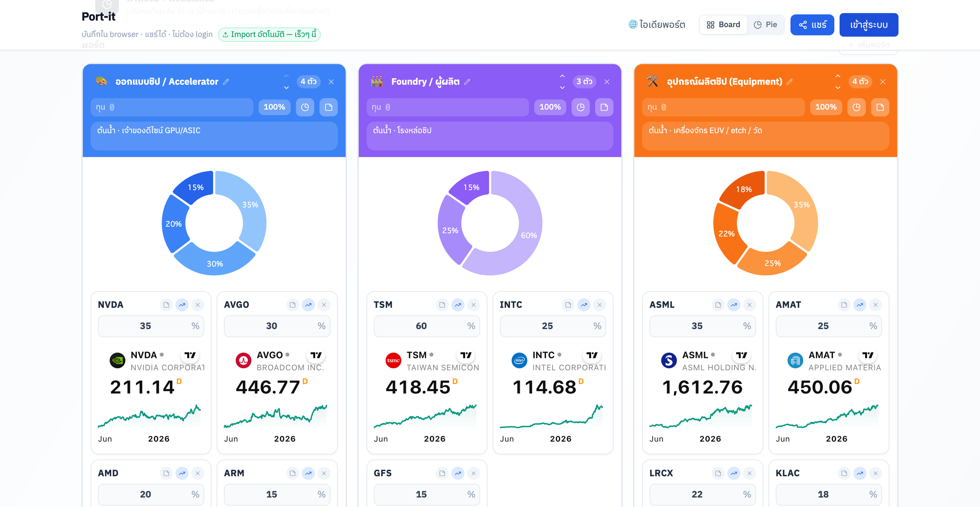980x507 pixels.
Task: Move the Foundry group up
Action: point(562,76)
